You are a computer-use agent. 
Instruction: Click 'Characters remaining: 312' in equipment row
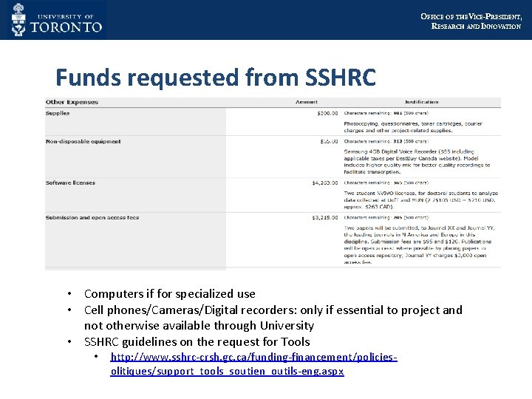tap(386, 141)
